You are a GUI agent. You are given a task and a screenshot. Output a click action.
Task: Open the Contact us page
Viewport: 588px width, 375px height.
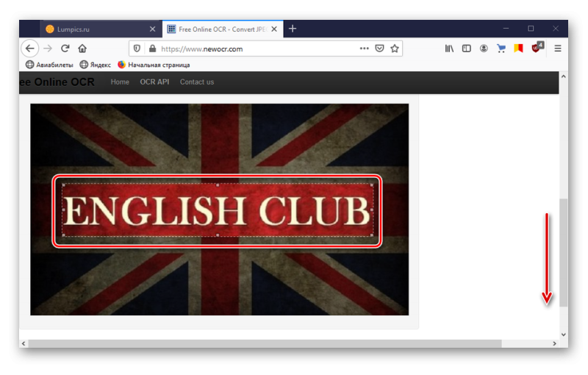pos(197,82)
